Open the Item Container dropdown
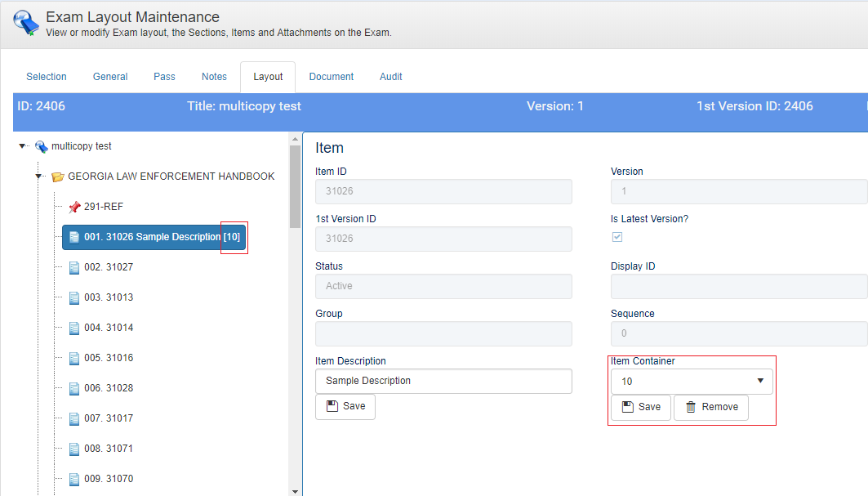The image size is (868, 496). pos(692,381)
